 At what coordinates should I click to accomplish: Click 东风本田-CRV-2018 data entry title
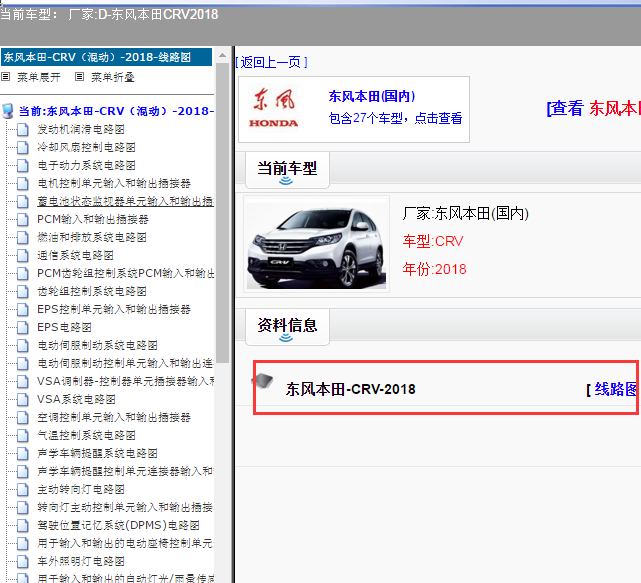coord(350,389)
